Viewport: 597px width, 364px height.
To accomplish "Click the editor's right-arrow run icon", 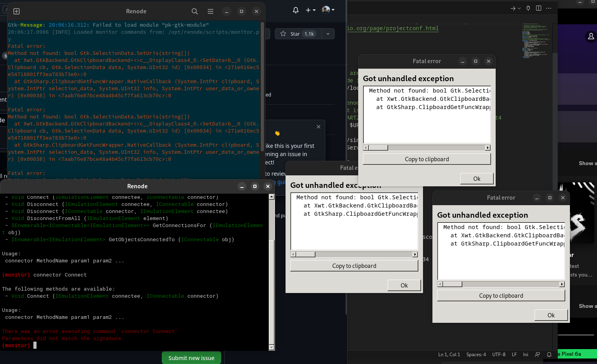I will click(x=513, y=8).
